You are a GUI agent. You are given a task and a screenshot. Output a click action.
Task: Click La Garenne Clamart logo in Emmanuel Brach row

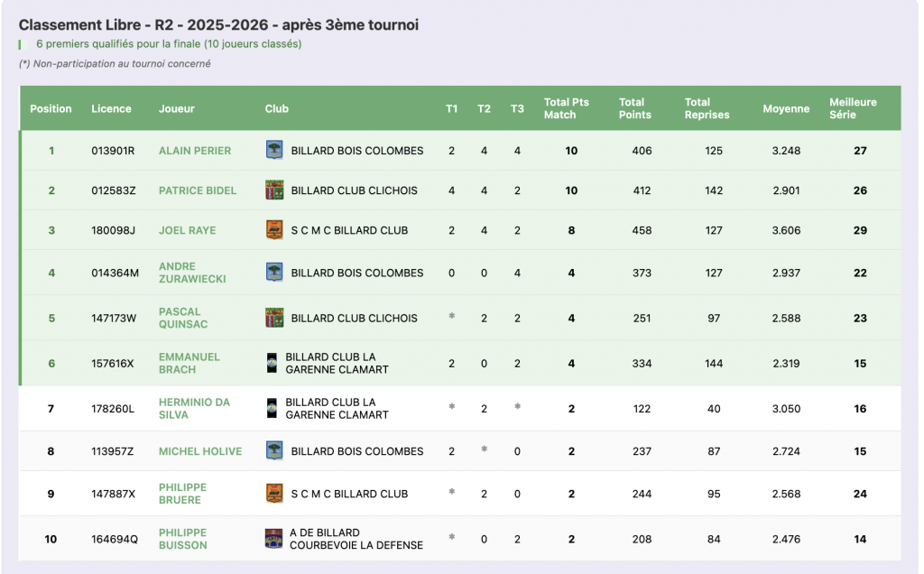tap(272, 364)
